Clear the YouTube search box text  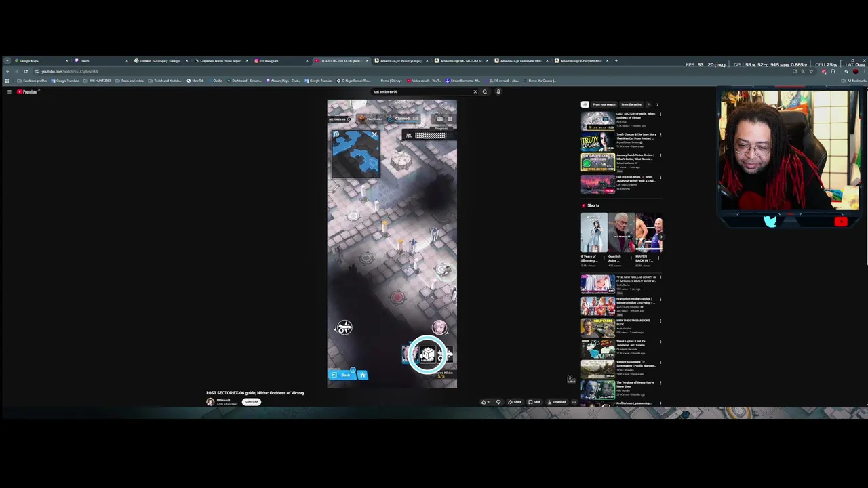point(475,91)
